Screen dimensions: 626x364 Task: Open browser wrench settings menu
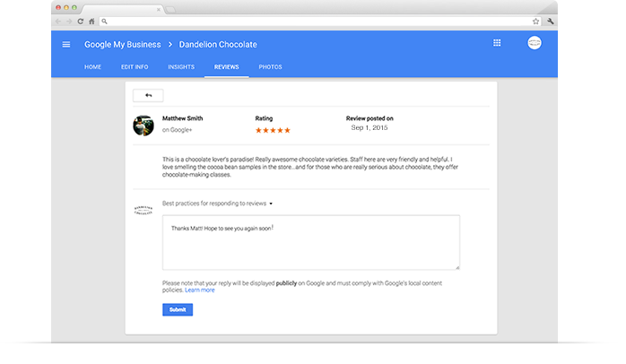549,21
